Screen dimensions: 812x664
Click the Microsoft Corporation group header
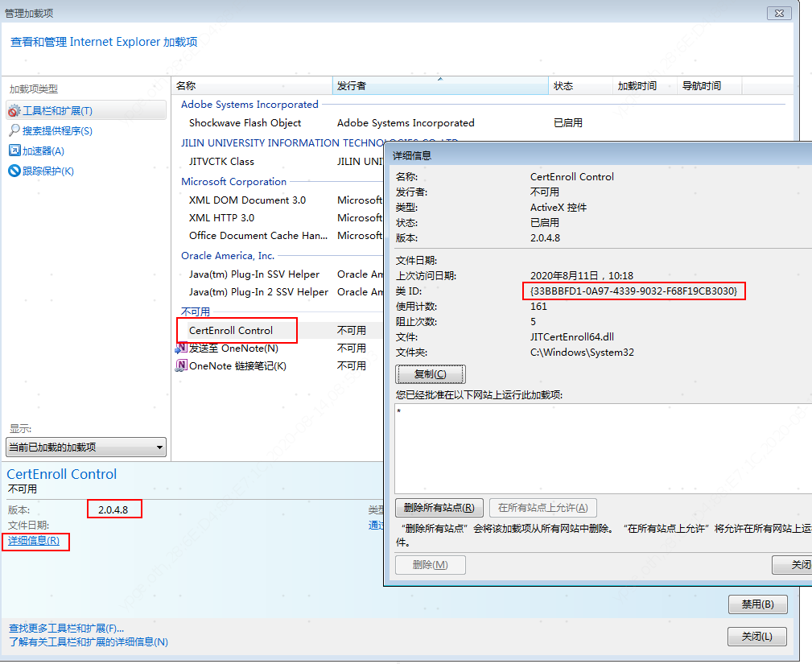(x=233, y=181)
